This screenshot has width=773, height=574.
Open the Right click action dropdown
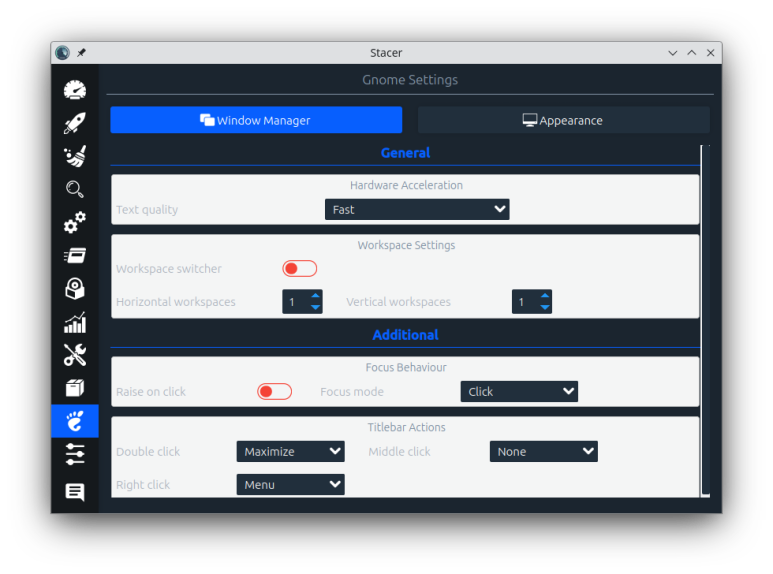290,485
